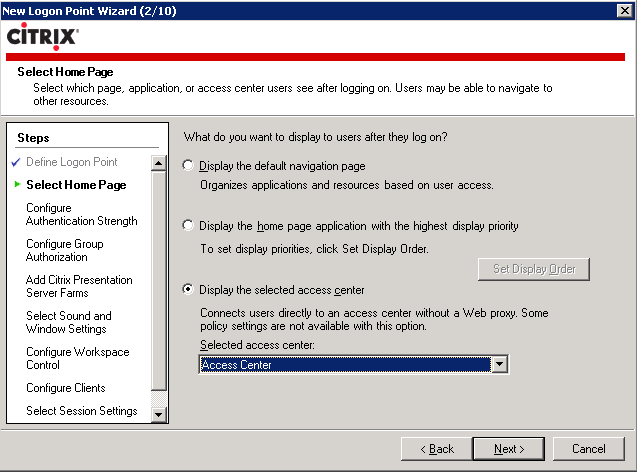Click 'Configure Group Authorization' step
The height and width of the screenshot is (472, 637).
[65, 251]
